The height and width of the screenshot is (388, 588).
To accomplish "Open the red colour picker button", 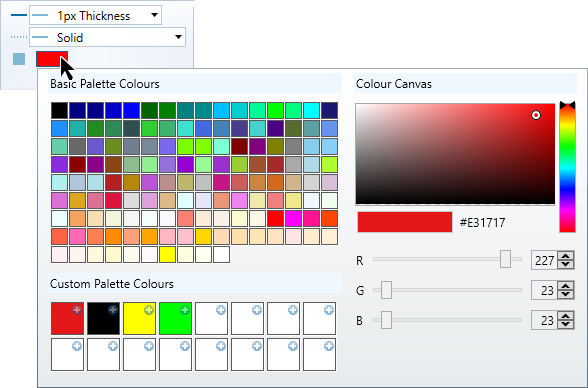I will coord(52,59).
